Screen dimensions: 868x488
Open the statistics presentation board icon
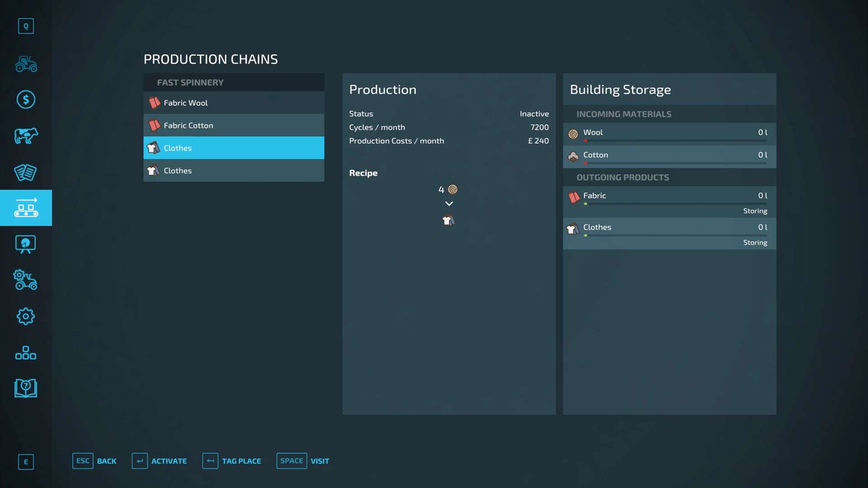26,244
